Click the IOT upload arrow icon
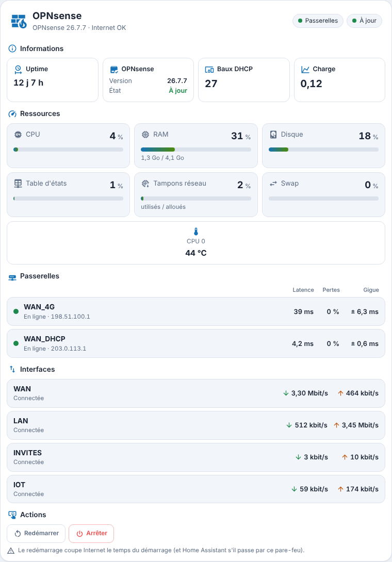Screen dimensions: 392x562 click(x=341, y=489)
